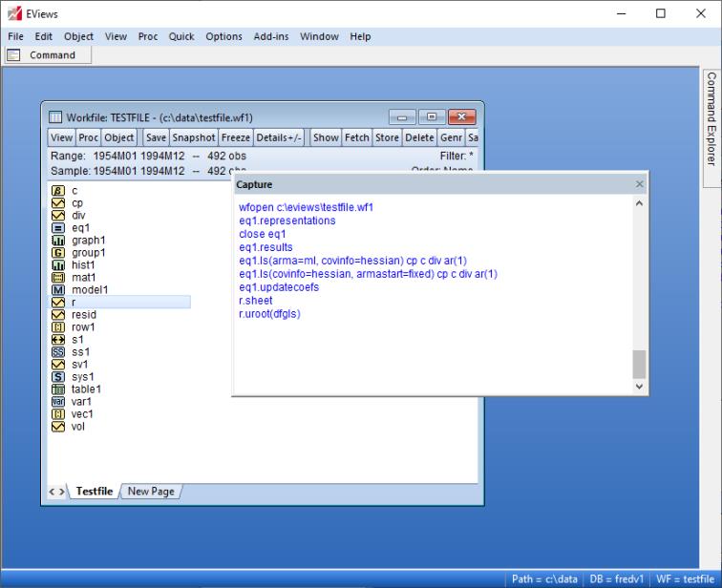This screenshot has height=588, width=722.
Task: Click the Snapshot button
Action: [194, 137]
